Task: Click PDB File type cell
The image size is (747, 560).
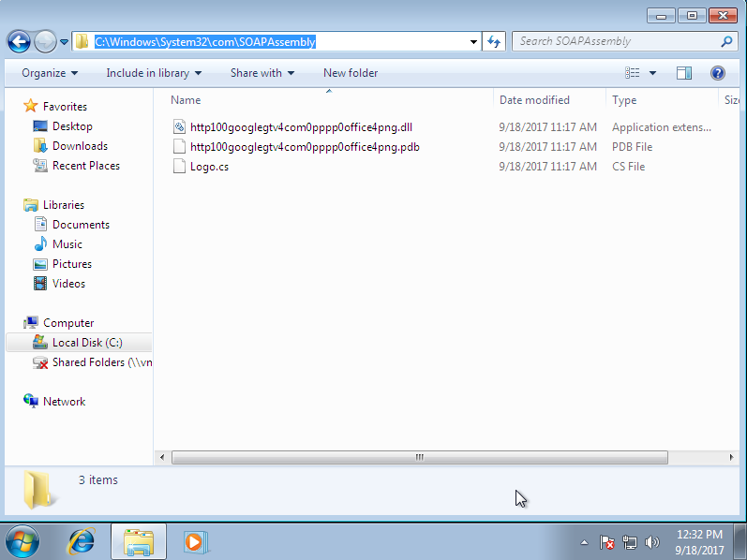Action: (x=632, y=147)
